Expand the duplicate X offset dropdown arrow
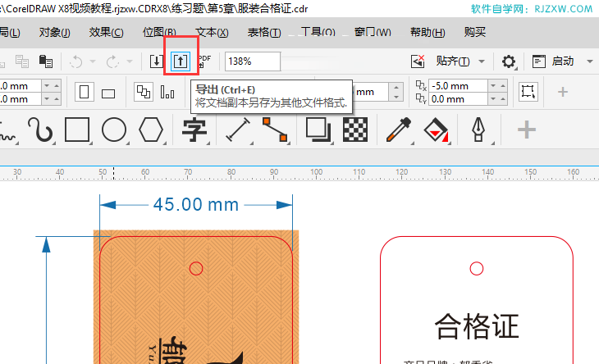The height and width of the screenshot is (364, 599). click(x=493, y=85)
